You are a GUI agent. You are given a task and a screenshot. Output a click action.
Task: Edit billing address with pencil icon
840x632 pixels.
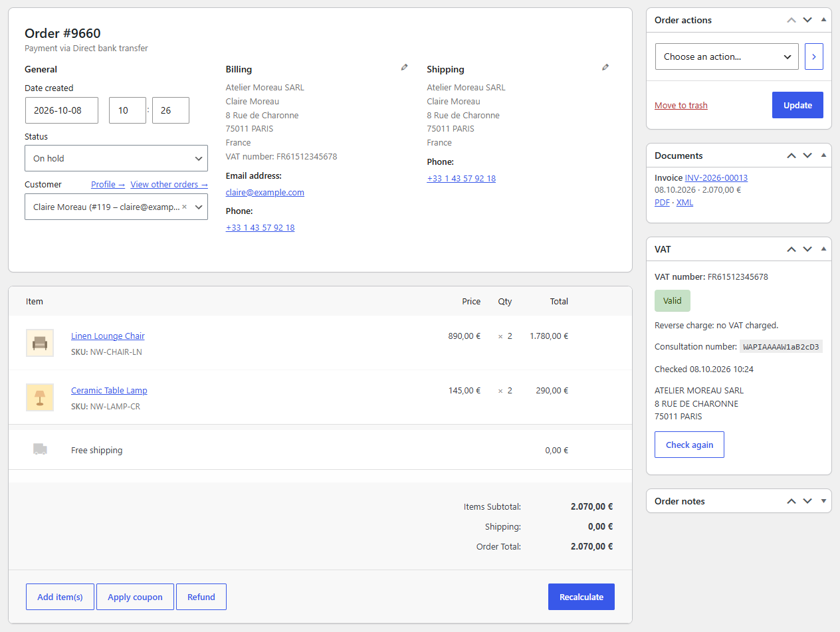coord(404,67)
